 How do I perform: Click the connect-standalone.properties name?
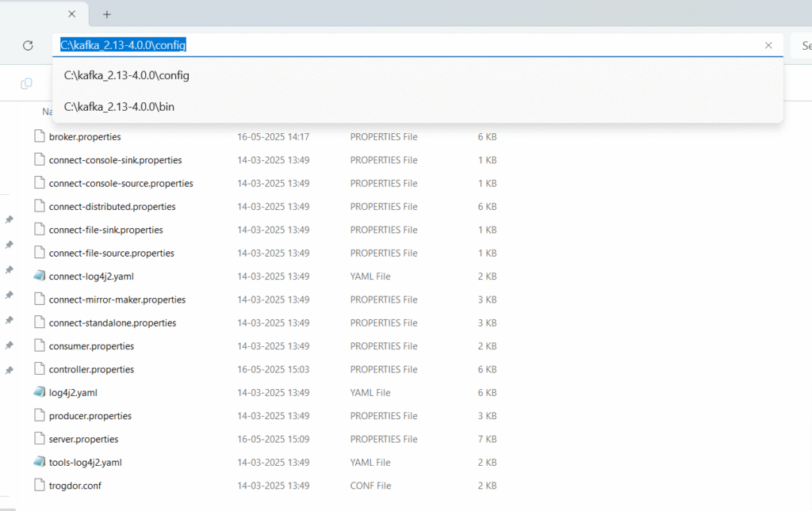(113, 323)
